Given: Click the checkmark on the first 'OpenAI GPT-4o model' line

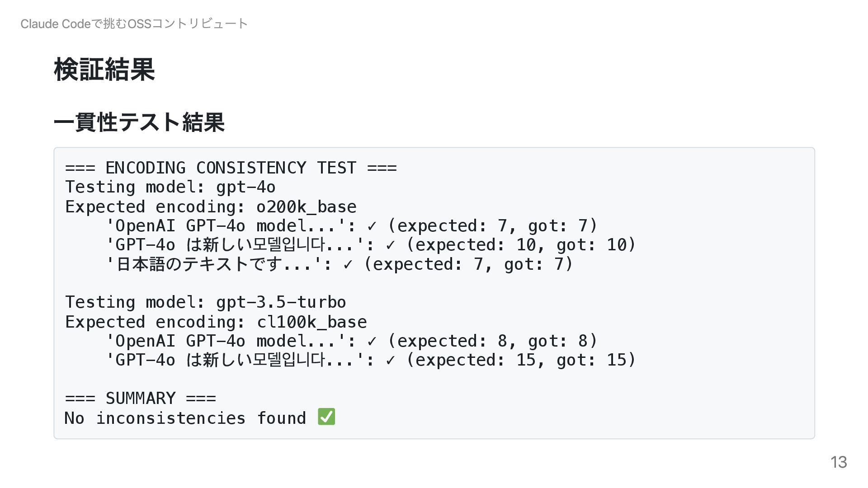Looking at the screenshot, I should (x=372, y=226).
